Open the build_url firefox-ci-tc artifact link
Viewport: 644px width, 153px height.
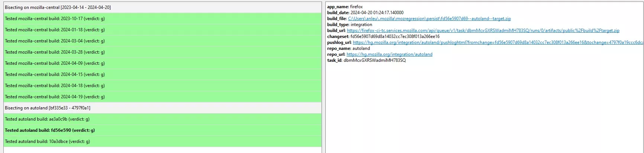click(483, 31)
